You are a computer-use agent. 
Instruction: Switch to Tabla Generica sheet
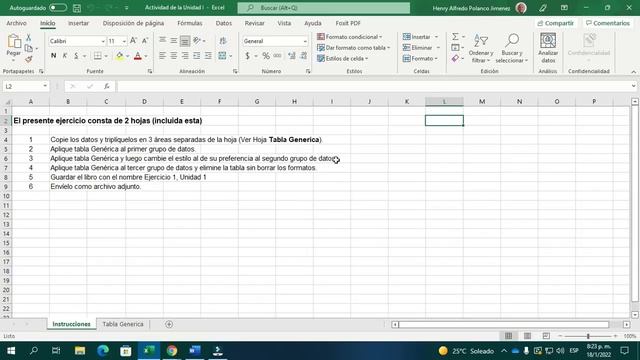point(123,324)
